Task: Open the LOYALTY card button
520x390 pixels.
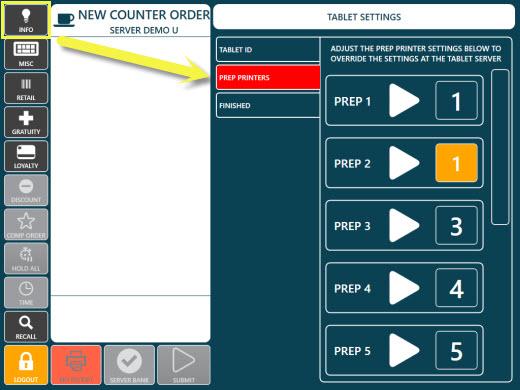Action: [26, 156]
